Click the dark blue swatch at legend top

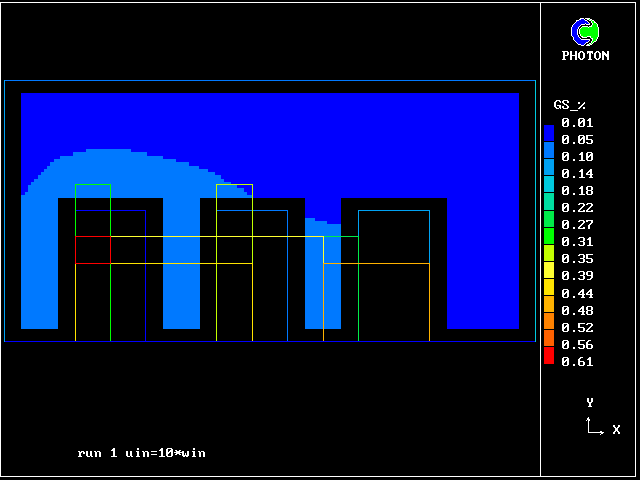(549, 131)
